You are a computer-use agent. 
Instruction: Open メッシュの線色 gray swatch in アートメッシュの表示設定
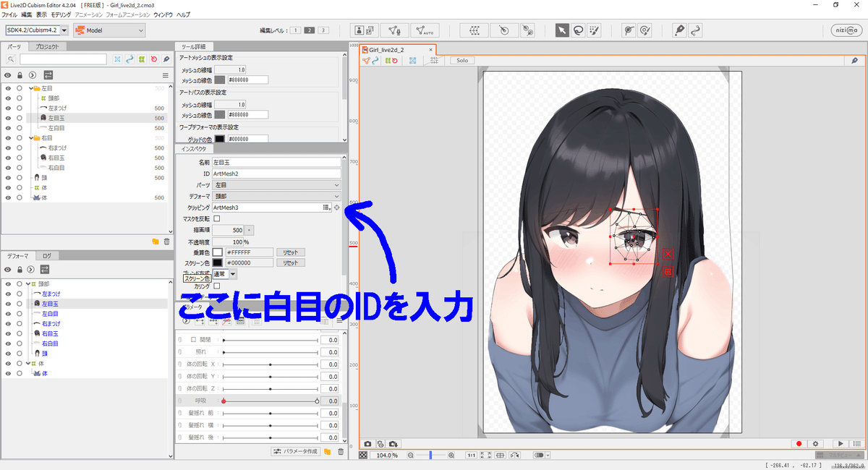pyautogui.click(x=220, y=80)
